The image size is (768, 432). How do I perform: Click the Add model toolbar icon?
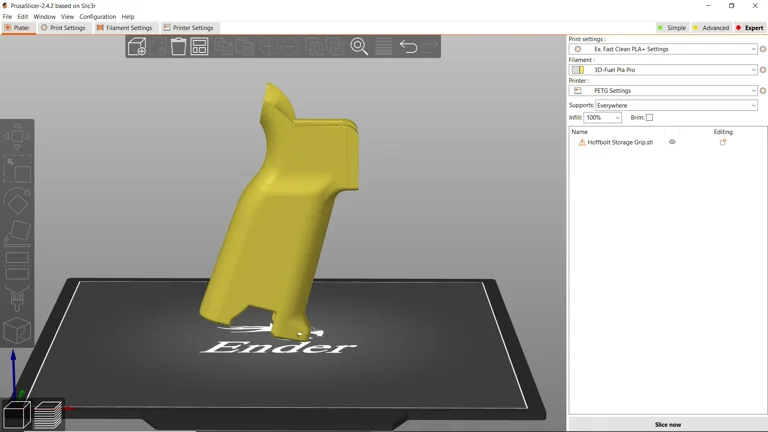click(137, 47)
